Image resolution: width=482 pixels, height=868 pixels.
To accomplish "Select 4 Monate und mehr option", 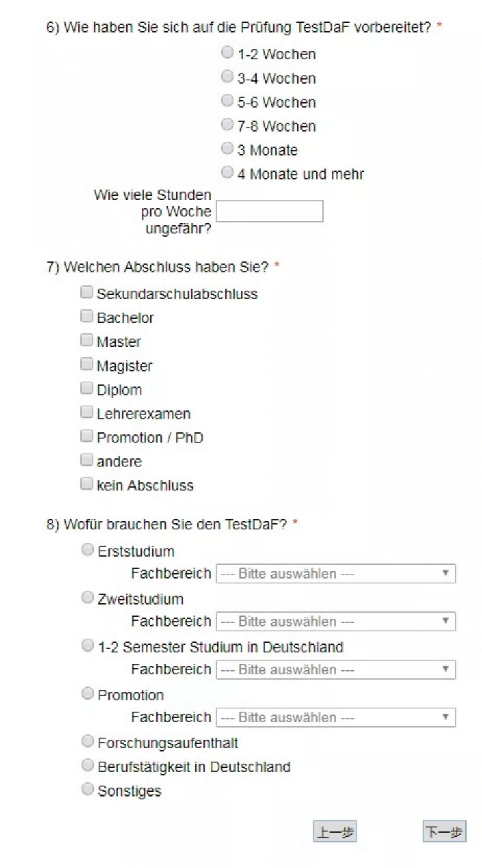I will pyautogui.click(x=227, y=174).
